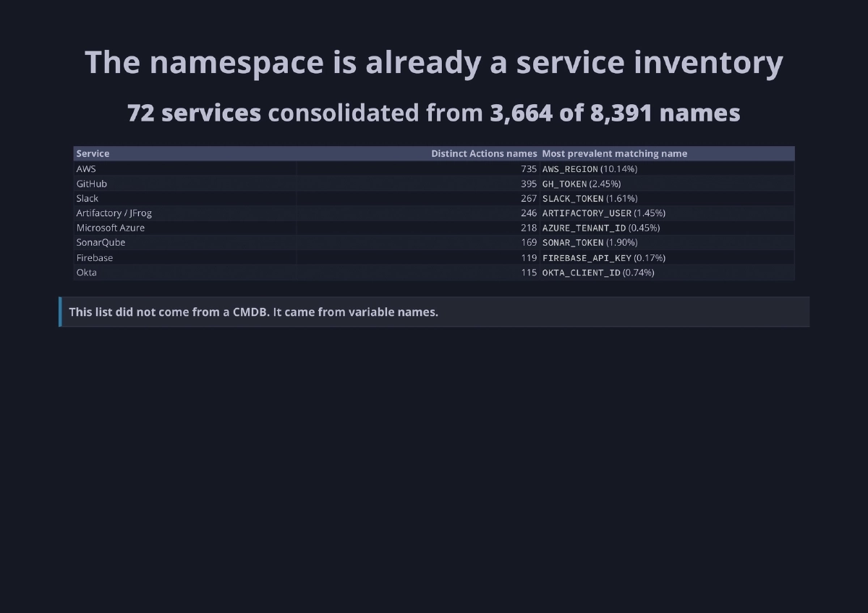Select the count value 735

coord(529,168)
